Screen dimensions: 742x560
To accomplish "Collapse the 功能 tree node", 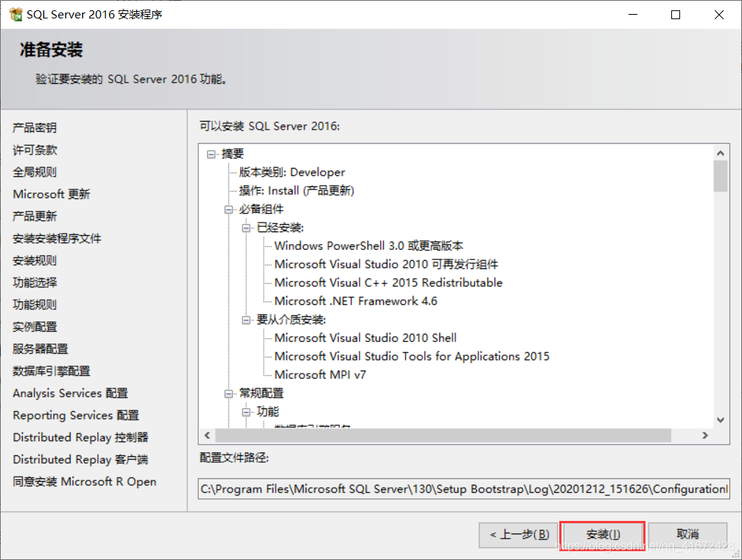I will click(x=246, y=412).
